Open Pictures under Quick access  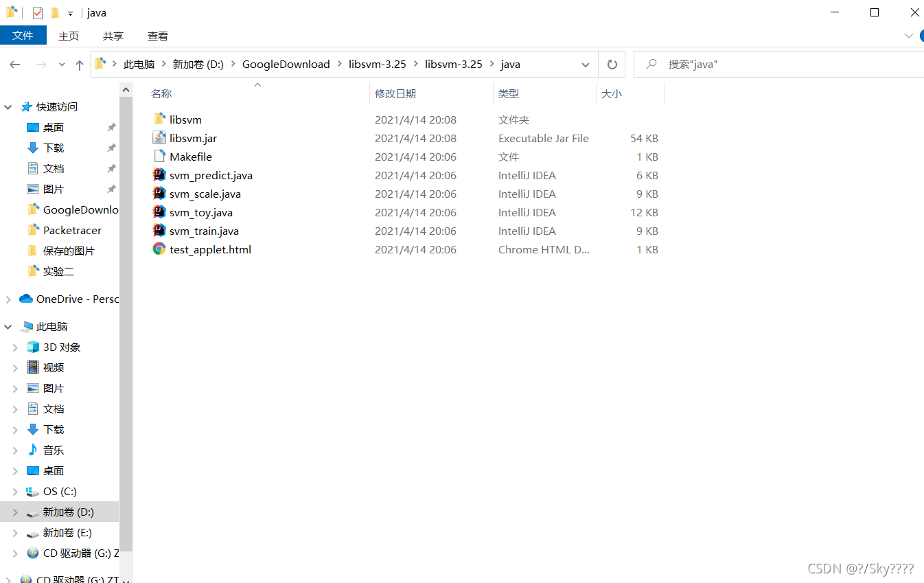pos(54,189)
